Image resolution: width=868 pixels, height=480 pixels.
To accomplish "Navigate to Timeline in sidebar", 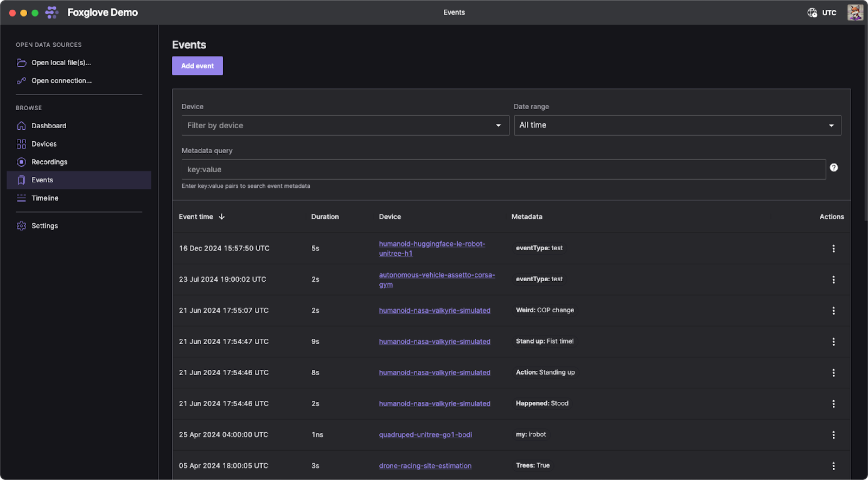I will point(44,198).
